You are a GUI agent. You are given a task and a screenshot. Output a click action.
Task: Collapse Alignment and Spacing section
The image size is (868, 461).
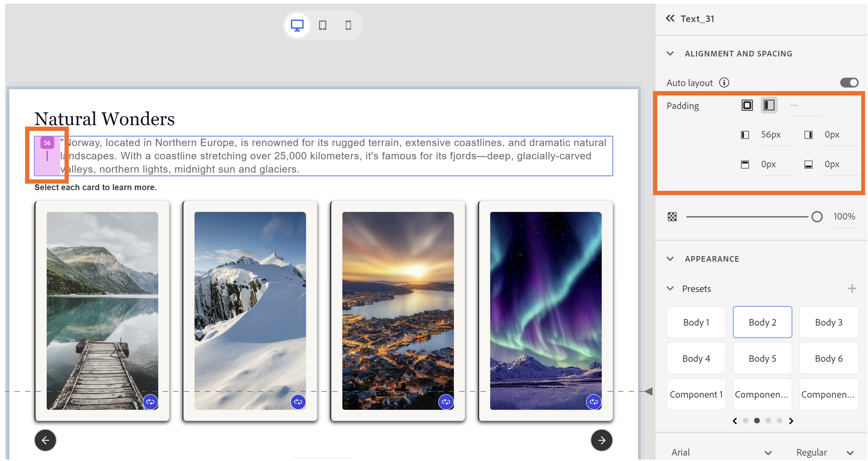pyautogui.click(x=670, y=54)
